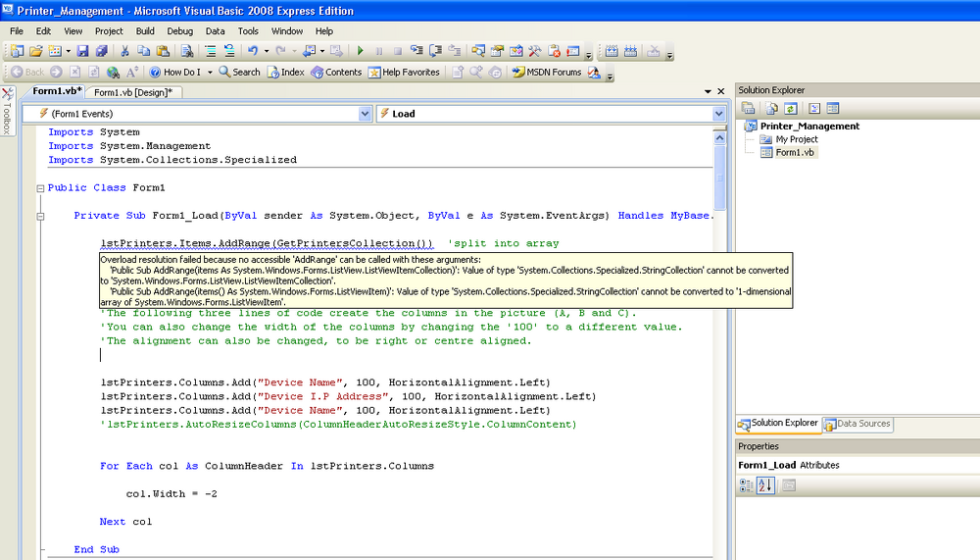Click the New Project toolbar icon
The width and height of the screenshot is (980, 560).
tap(17, 51)
